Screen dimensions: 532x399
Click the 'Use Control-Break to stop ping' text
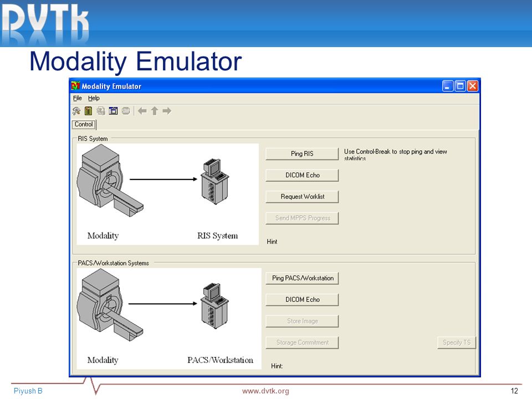click(395, 155)
